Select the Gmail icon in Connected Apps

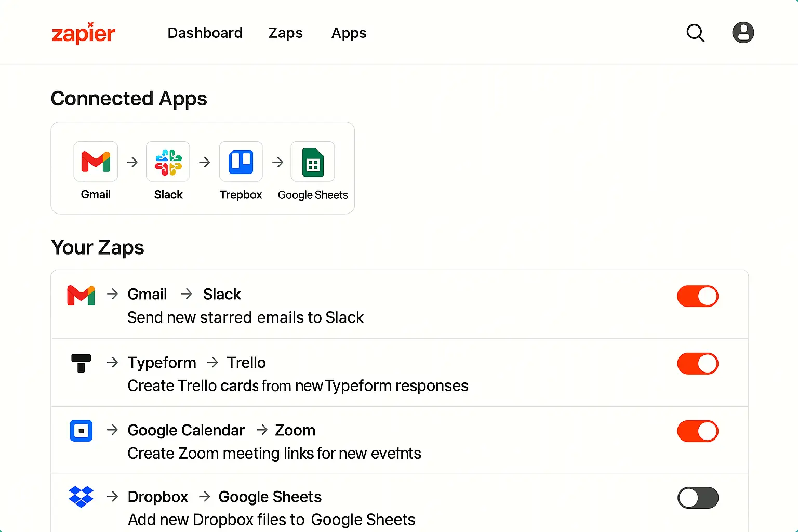(x=96, y=162)
